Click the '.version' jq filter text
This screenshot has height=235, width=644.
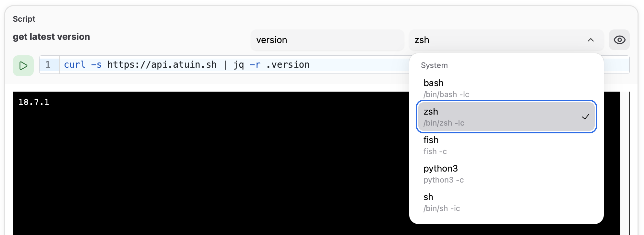click(288, 65)
